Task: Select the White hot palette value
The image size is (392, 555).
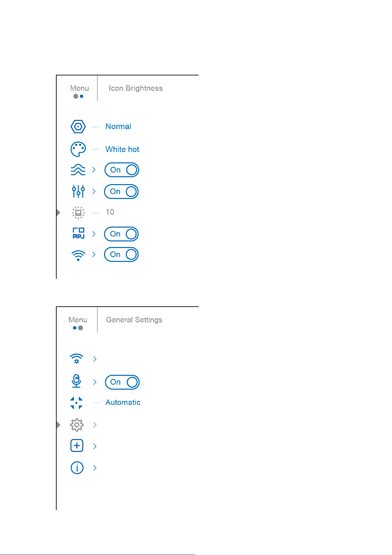Action: coord(122,149)
